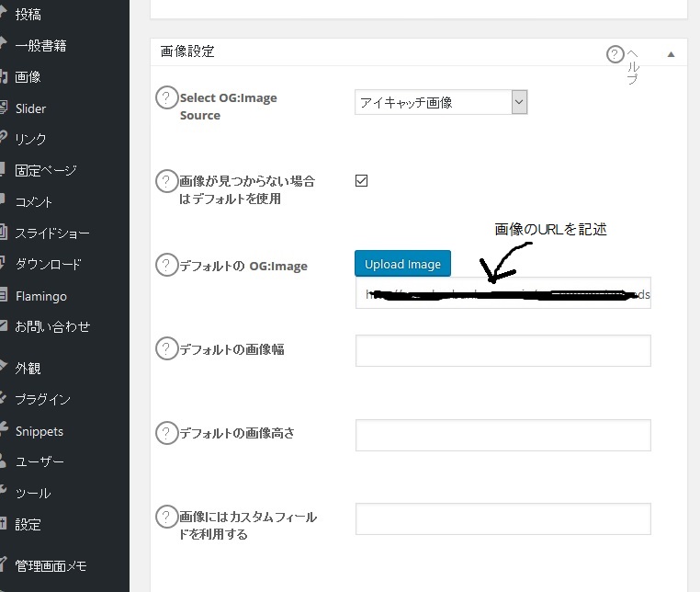Open Flamingo from the sidebar
The width and height of the screenshot is (700, 592).
40,296
